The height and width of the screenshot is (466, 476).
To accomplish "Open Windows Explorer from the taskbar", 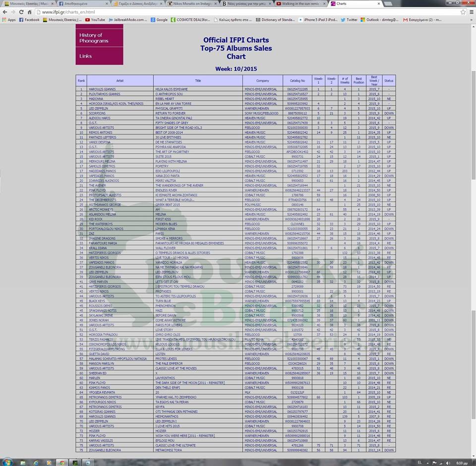I will point(23,463).
